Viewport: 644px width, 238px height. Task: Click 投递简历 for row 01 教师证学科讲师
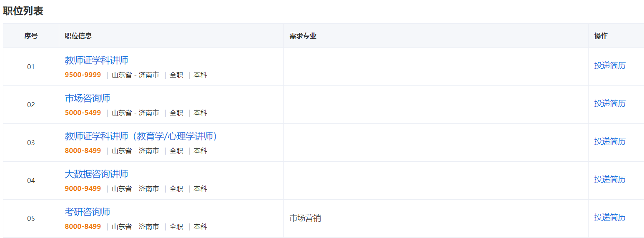click(x=610, y=66)
